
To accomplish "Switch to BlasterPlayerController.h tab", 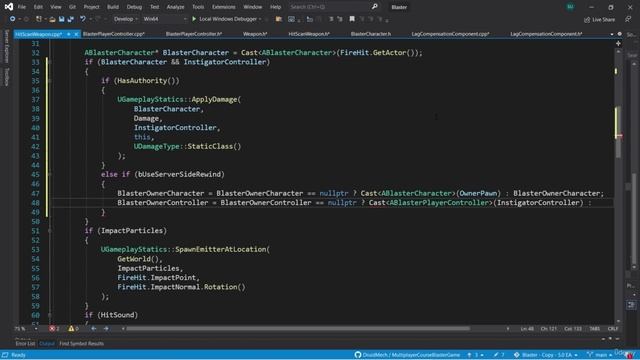I will (x=193, y=34).
